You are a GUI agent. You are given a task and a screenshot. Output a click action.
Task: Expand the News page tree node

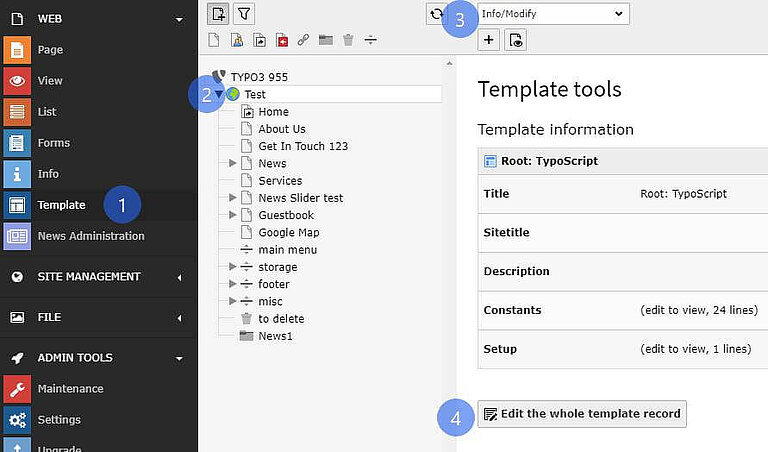233,163
